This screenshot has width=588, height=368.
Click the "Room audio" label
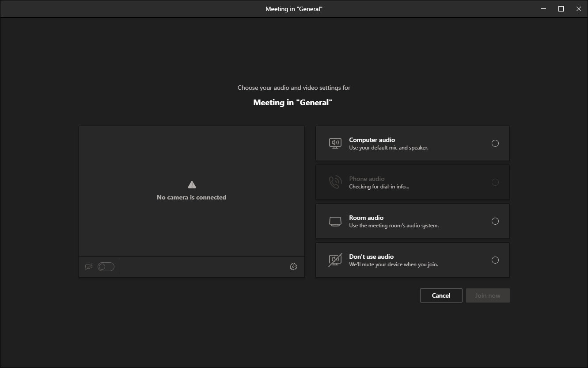[366, 218]
